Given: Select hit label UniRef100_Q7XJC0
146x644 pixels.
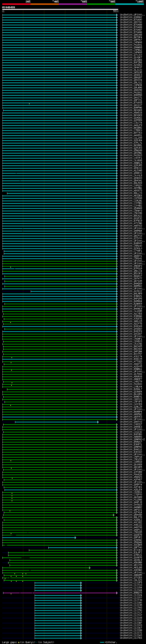Looking at the screenshot, I should 131,55.
